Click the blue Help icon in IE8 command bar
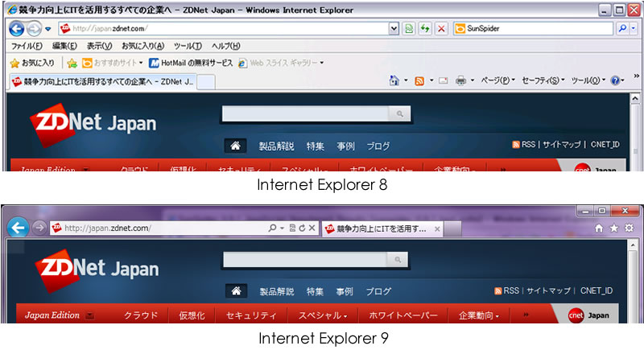This screenshot has height=354, width=644. pyautogui.click(x=615, y=80)
